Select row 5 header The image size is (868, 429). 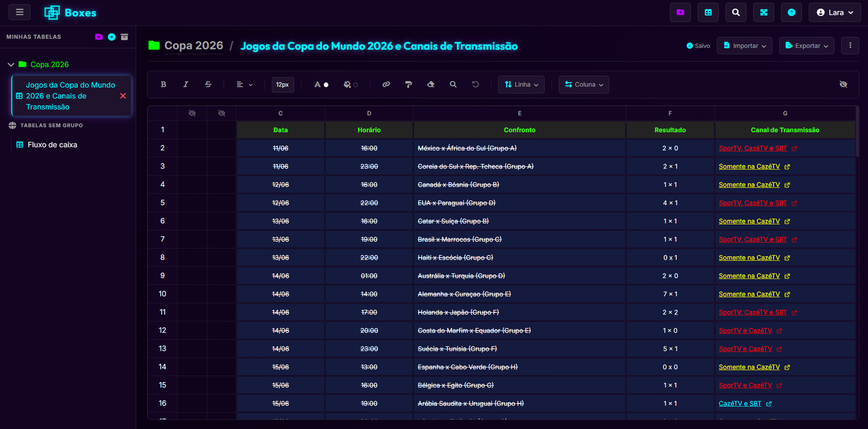(162, 203)
